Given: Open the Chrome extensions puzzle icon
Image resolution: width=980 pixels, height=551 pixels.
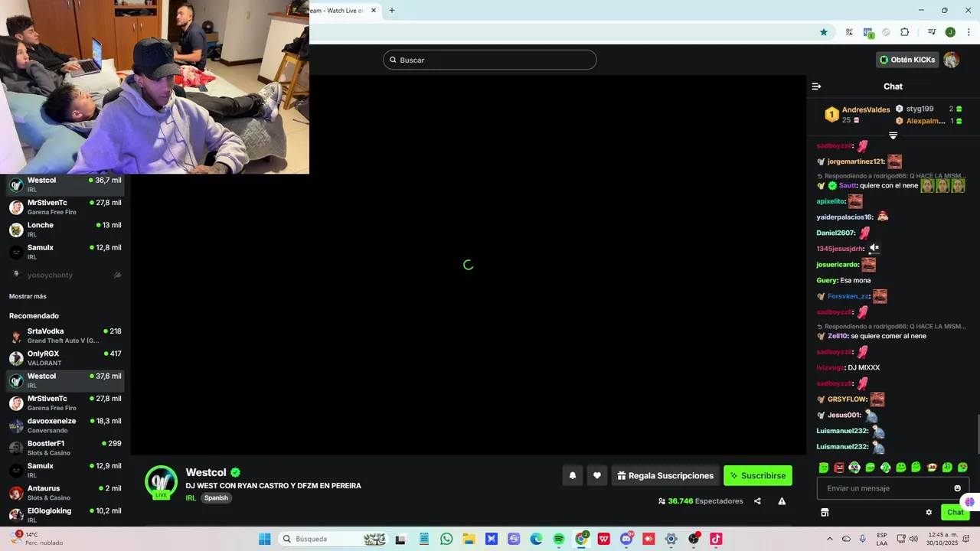Looking at the screenshot, I should [904, 32].
